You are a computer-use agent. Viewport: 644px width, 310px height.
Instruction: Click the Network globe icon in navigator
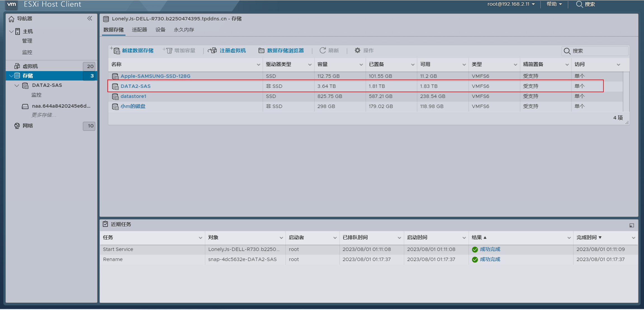17,126
